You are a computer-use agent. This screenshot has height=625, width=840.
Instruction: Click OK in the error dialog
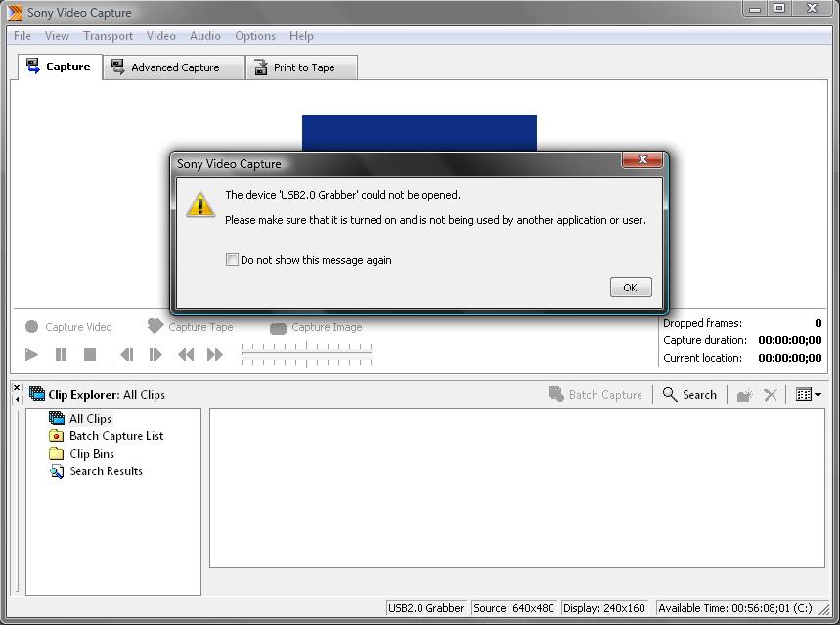tap(631, 288)
